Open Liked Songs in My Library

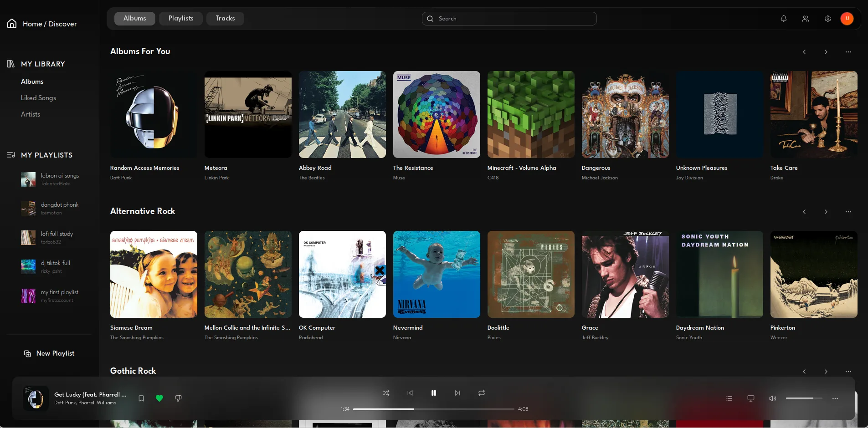[38, 98]
